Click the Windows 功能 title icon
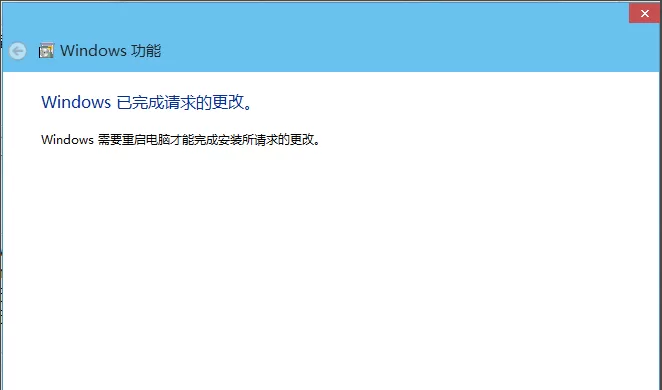 coord(46,51)
